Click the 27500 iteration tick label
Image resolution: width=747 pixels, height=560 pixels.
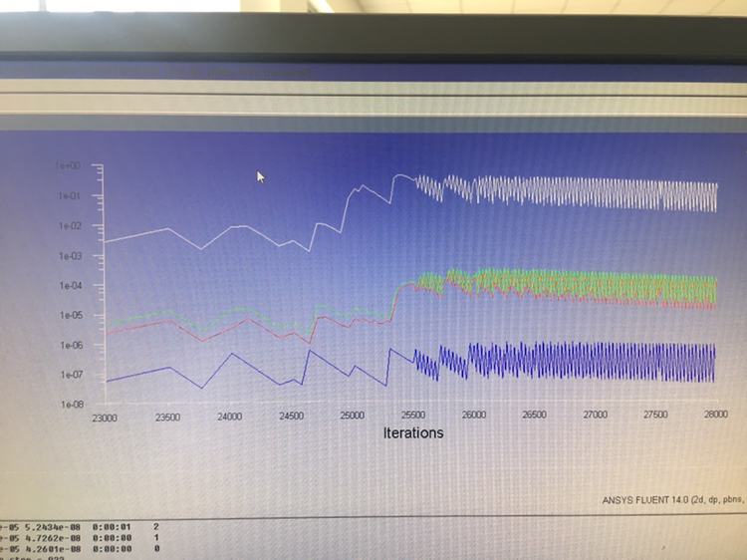[x=655, y=415]
